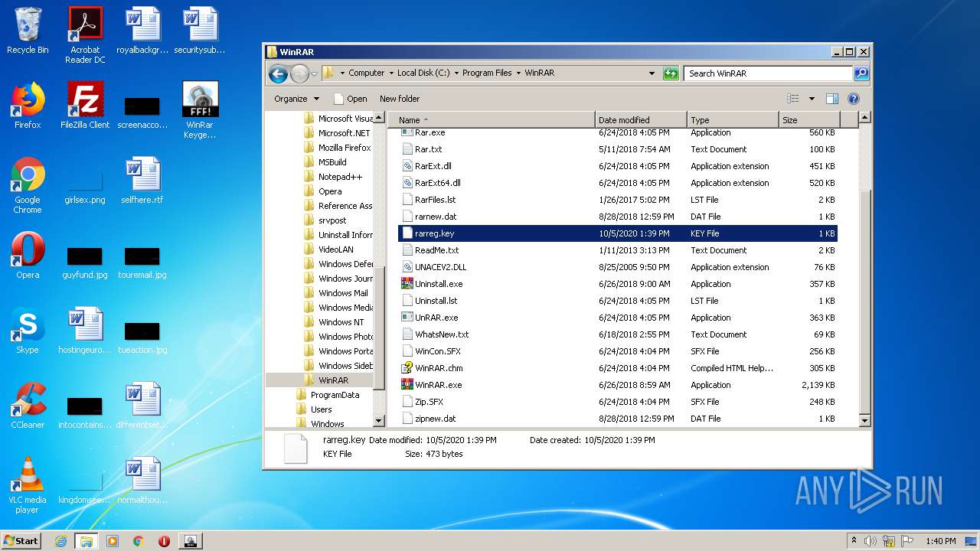Click navigation tree scroll down arrow
The image size is (980, 551).
[379, 420]
